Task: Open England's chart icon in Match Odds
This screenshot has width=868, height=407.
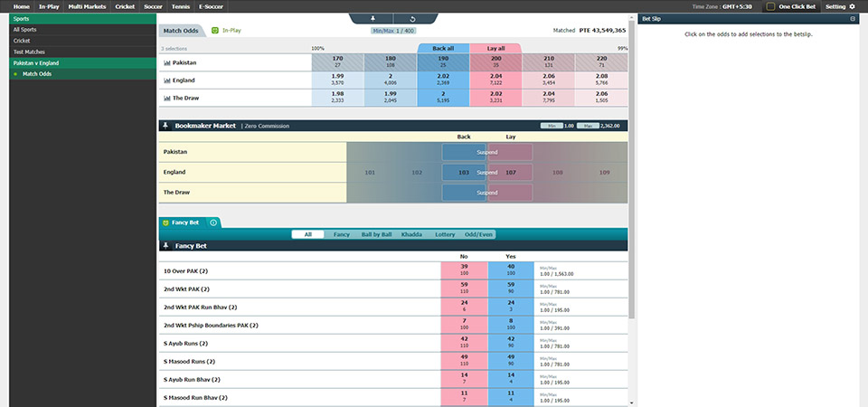Action: (x=167, y=80)
